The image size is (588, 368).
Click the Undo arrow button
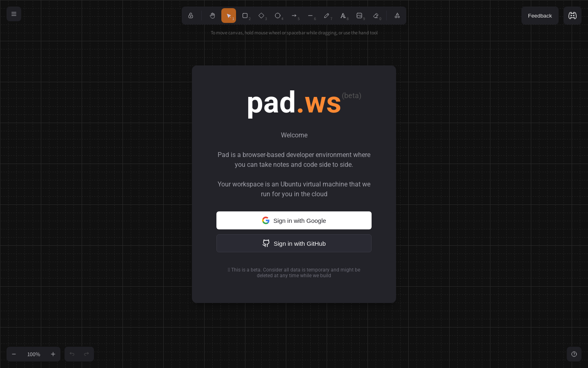pos(72,354)
